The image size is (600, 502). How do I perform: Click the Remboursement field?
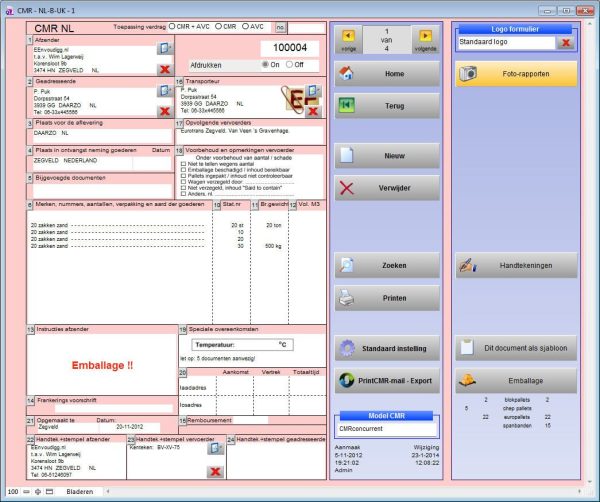tap(250, 420)
